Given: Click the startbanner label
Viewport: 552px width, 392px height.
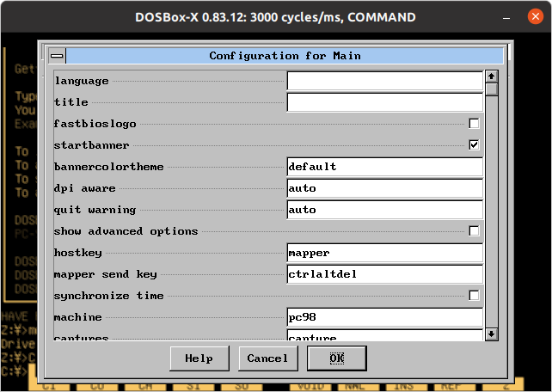Looking at the screenshot, I should click(91, 145).
